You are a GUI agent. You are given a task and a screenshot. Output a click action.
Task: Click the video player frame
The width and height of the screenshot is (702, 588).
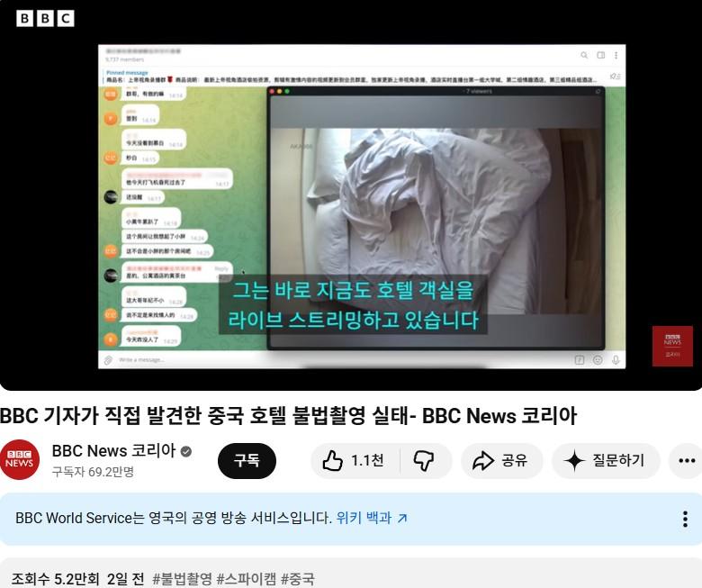(x=351, y=195)
